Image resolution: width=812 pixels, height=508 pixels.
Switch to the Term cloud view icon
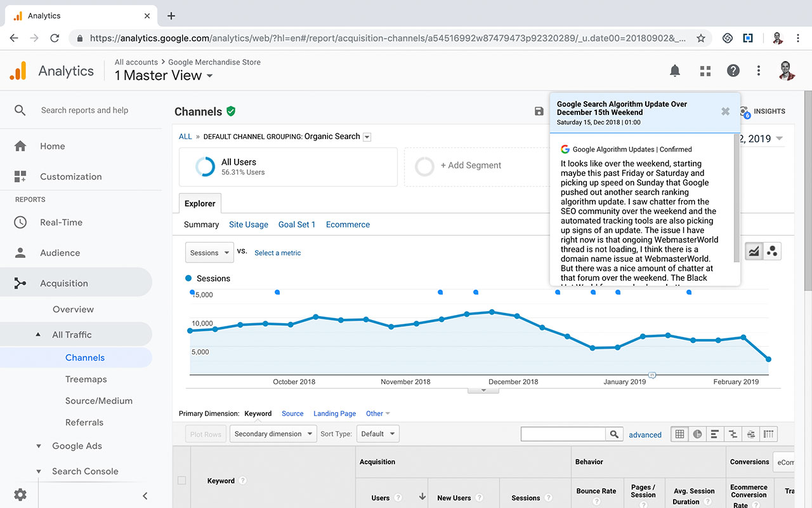pyautogui.click(x=750, y=434)
